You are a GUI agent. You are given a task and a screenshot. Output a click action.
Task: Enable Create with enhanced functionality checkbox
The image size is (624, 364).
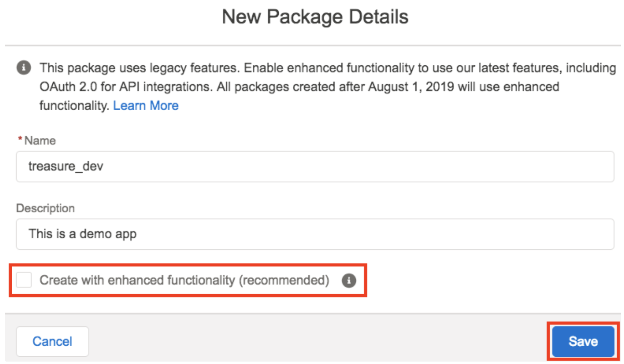pos(24,280)
